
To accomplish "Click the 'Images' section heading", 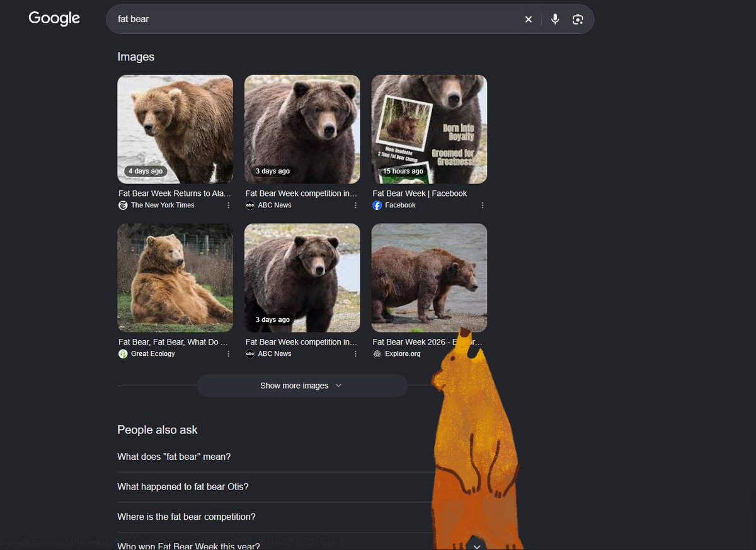I will [x=135, y=57].
